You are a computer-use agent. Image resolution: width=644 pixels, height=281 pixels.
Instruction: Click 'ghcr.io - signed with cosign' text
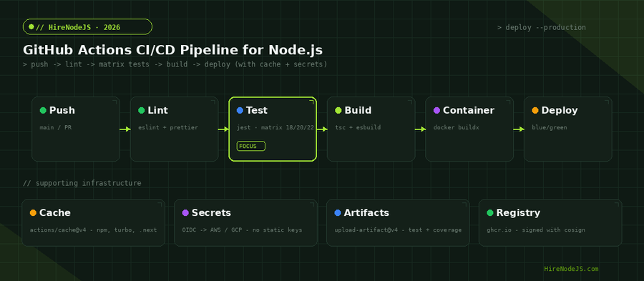pos(536,230)
